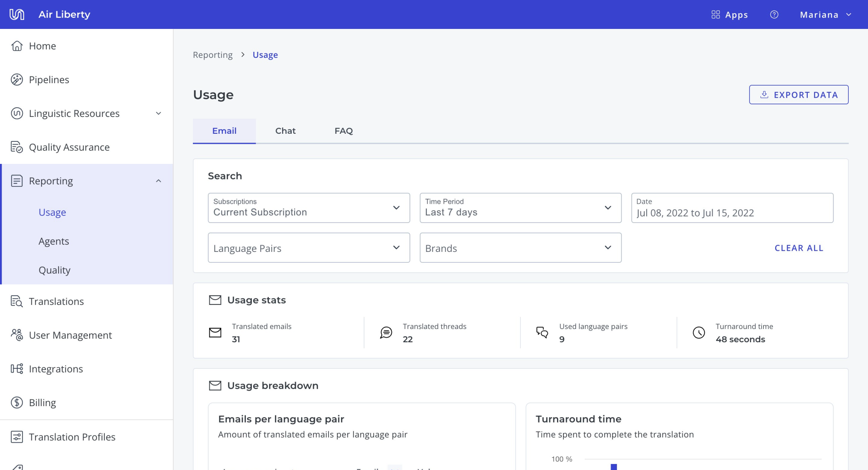The width and height of the screenshot is (868, 470).
Task: Click envelope icon beside Usage stats heading
Action: pos(215,300)
